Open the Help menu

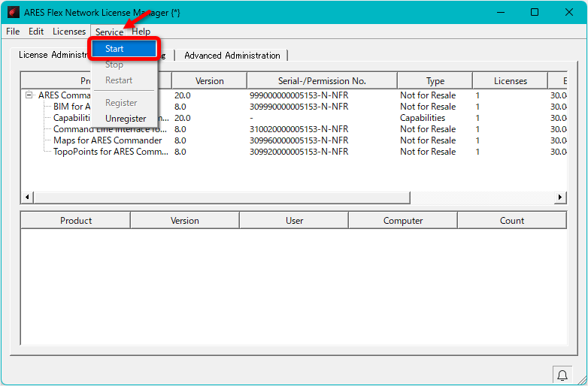point(141,32)
